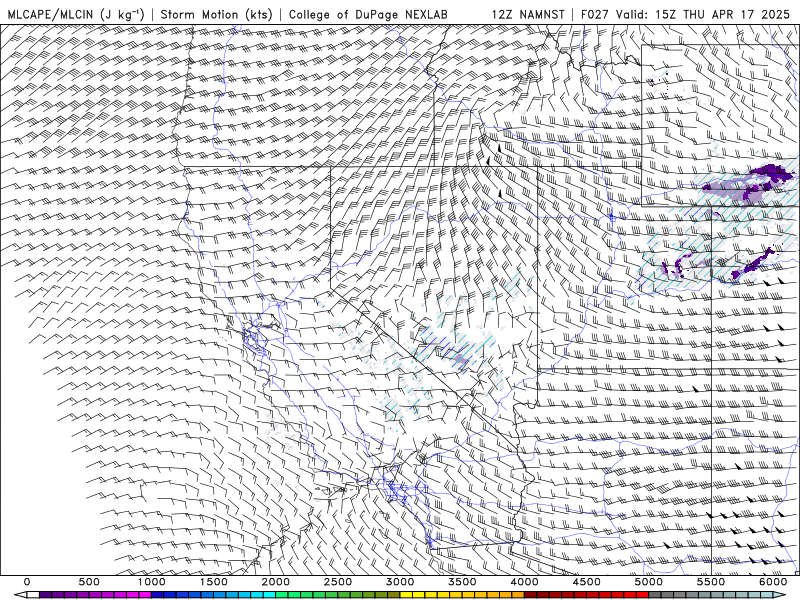Click the dark red swatch under the 4000 label
The width and height of the screenshot is (800, 600).
(x=531, y=595)
